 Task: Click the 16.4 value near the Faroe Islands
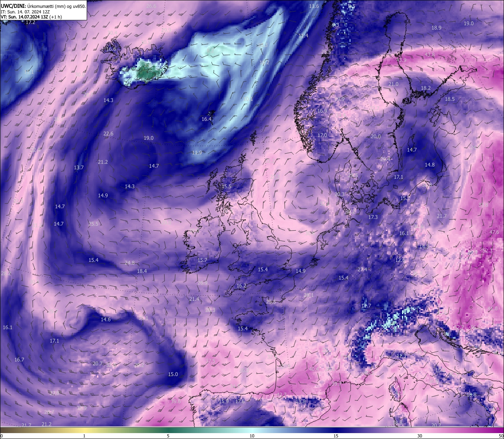pos(206,119)
